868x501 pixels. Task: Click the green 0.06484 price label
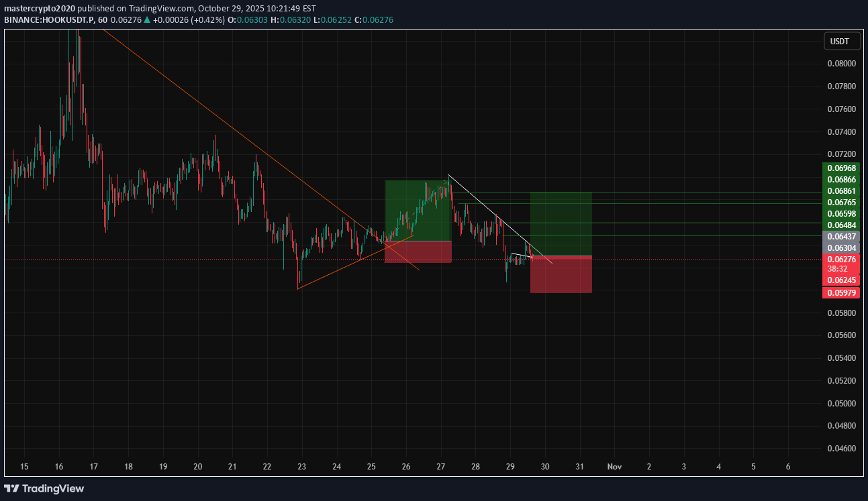pos(840,224)
